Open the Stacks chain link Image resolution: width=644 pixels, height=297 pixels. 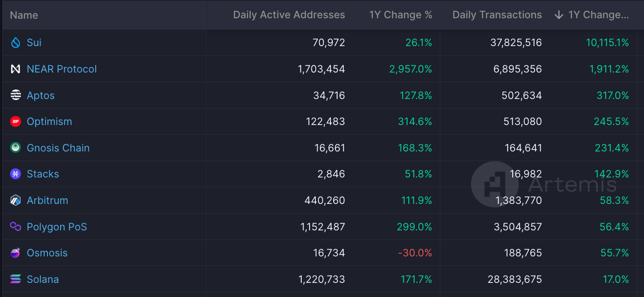tap(43, 174)
